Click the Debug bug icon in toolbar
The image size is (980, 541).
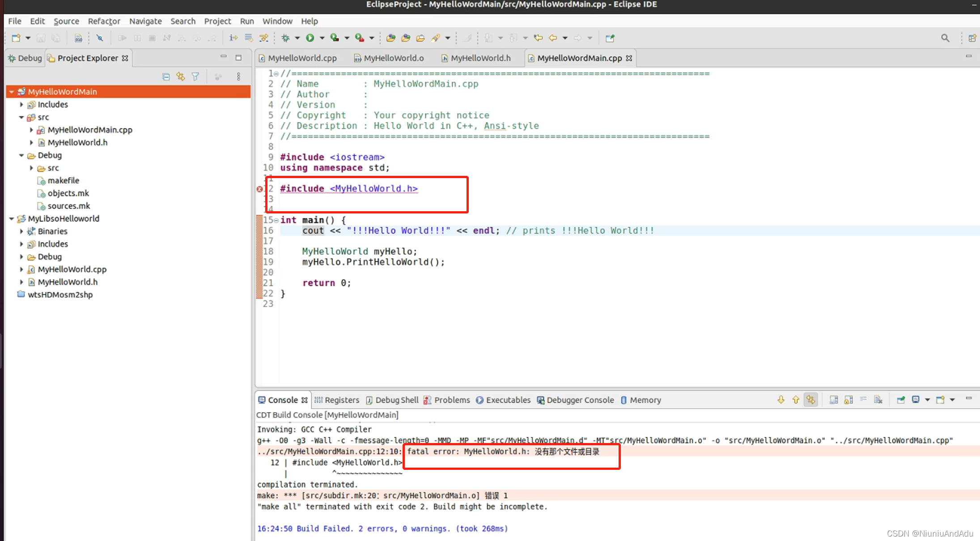[285, 38]
